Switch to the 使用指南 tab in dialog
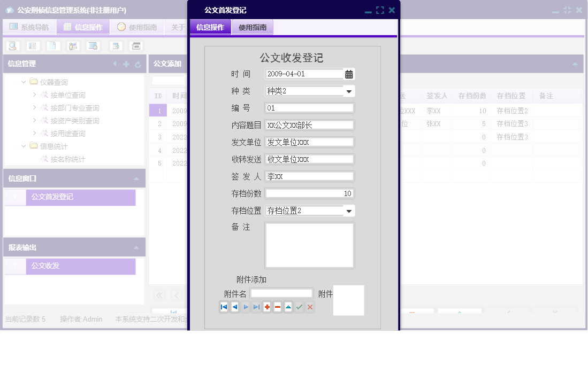The height and width of the screenshot is (366, 588). pos(252,26)
